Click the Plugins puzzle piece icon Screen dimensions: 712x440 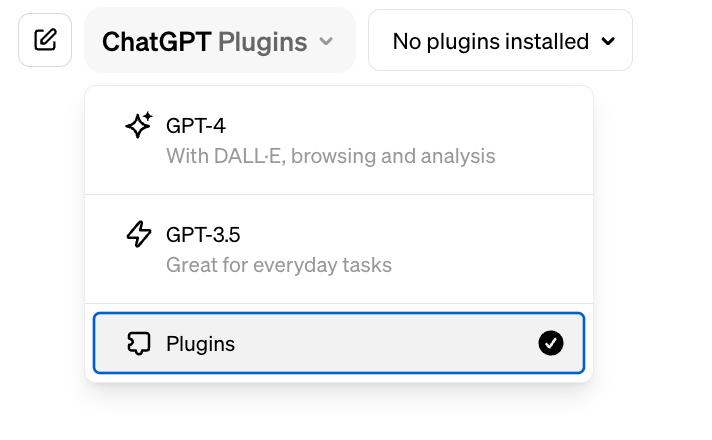click(138, 344)
